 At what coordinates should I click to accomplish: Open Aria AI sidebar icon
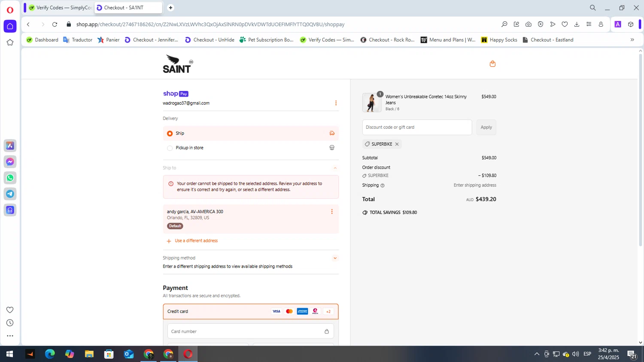pyautogui.click(x=10, y=146)
